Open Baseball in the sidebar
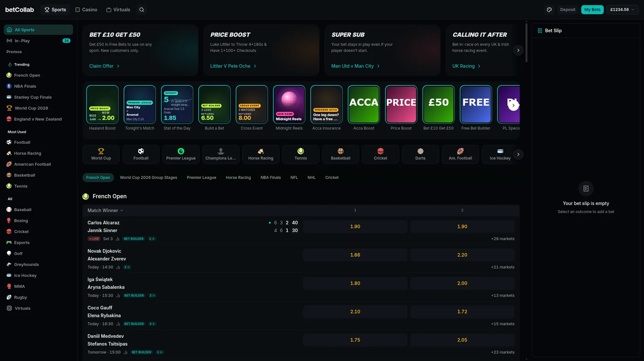This screenshot has height=361, width=644. pyautogui.click(x=38, y=210)
